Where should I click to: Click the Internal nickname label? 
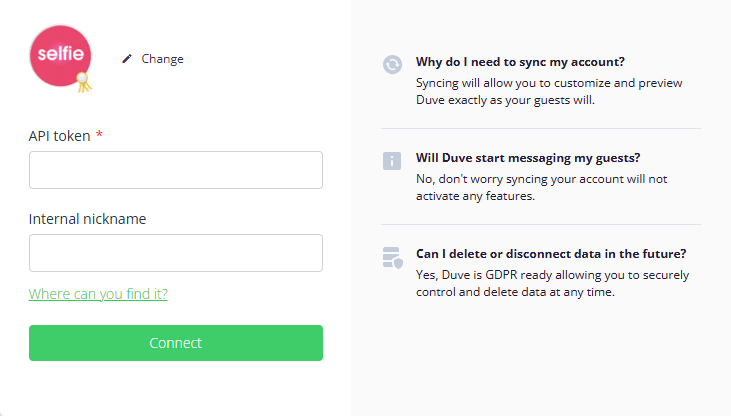(x=87, y=219)
